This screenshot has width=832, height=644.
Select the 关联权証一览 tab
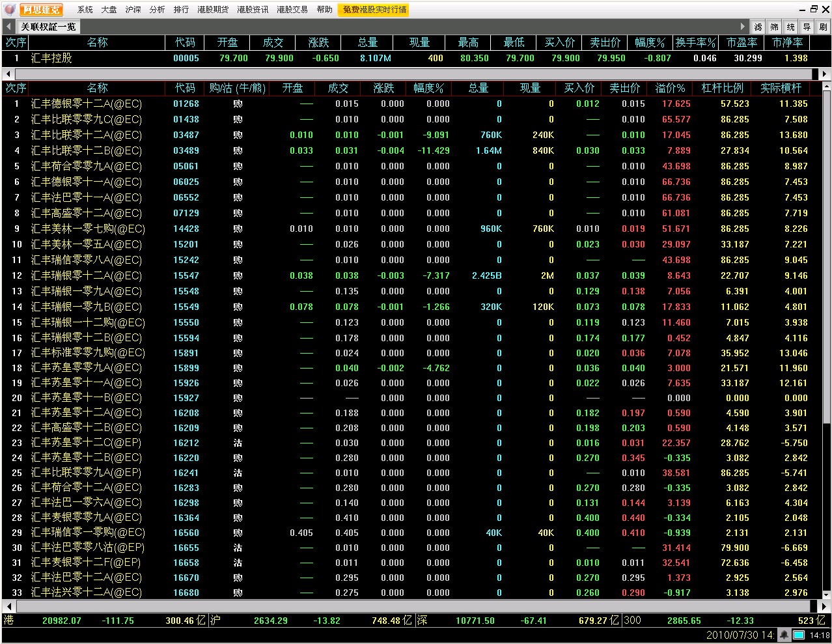48,27
